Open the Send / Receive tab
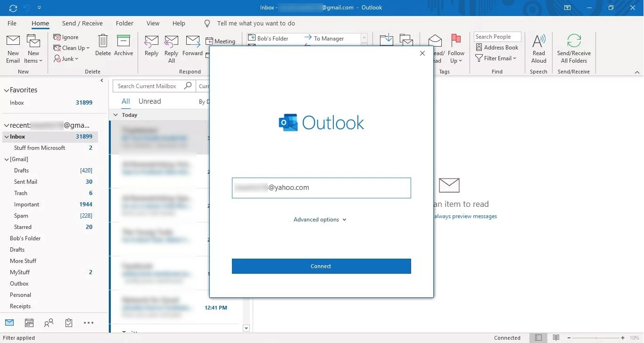 [x=82, y=23]
